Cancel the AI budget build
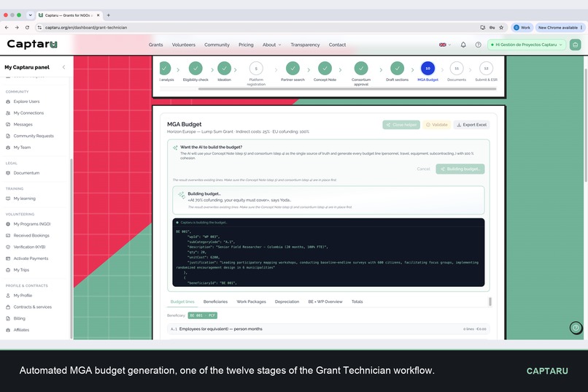588x392 pixels. click(423, 169)
